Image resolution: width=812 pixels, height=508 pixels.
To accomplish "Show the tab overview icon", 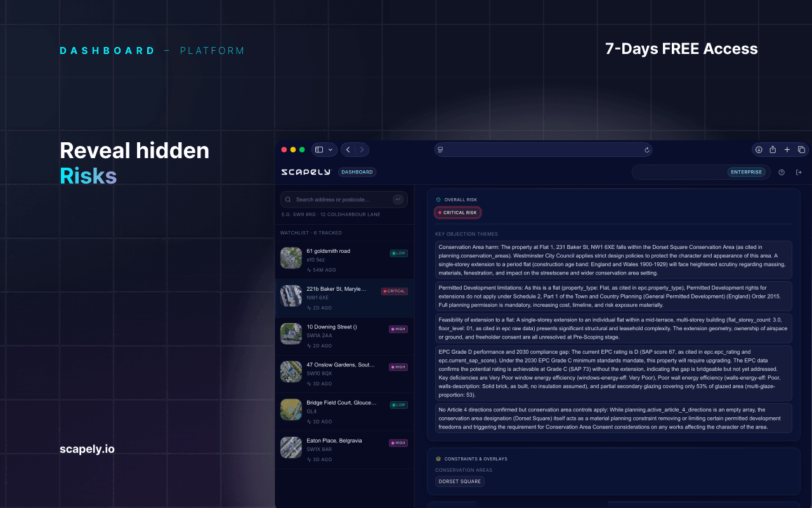I will click(x=801, y=150).
